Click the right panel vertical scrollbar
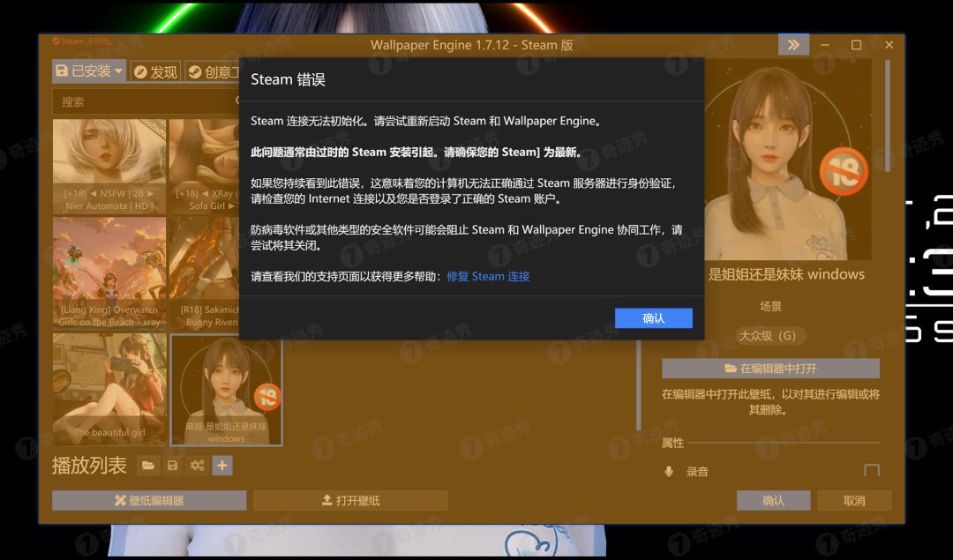This screenshot has width=953, height=560. coord(888,116)
